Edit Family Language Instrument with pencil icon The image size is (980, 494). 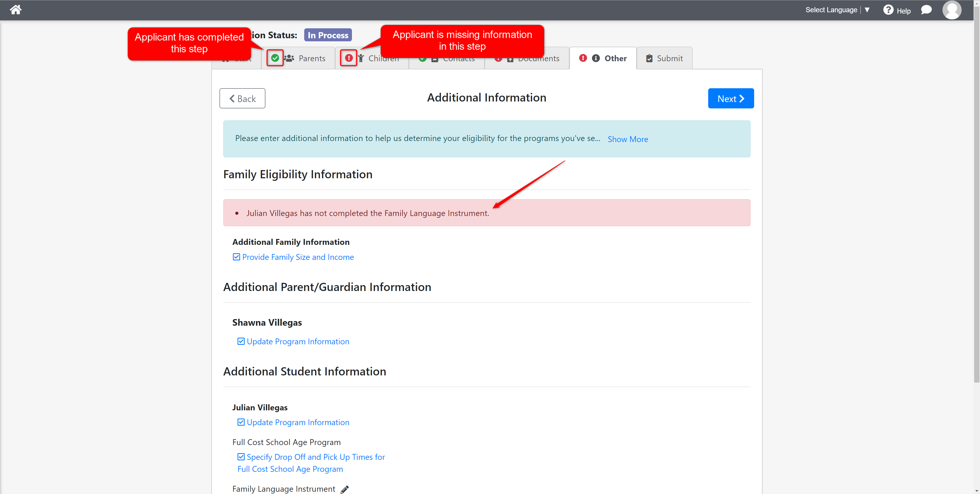[x=345, y=489]
